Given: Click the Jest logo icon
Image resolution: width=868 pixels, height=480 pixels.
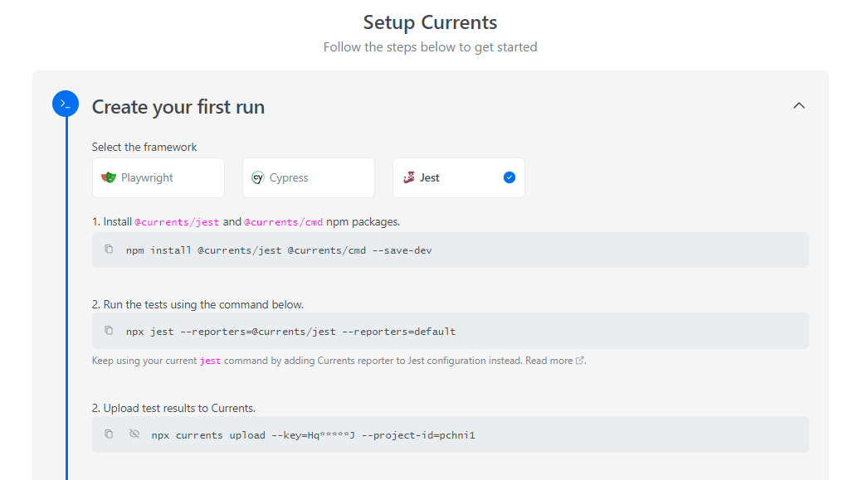Looking at the screenshot, I should 409,177.
